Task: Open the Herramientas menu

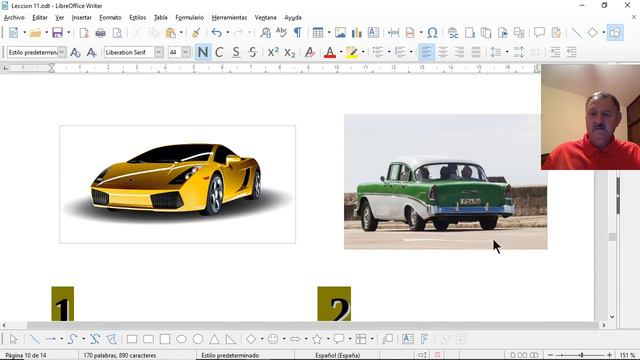Action: tap(229, 18)
